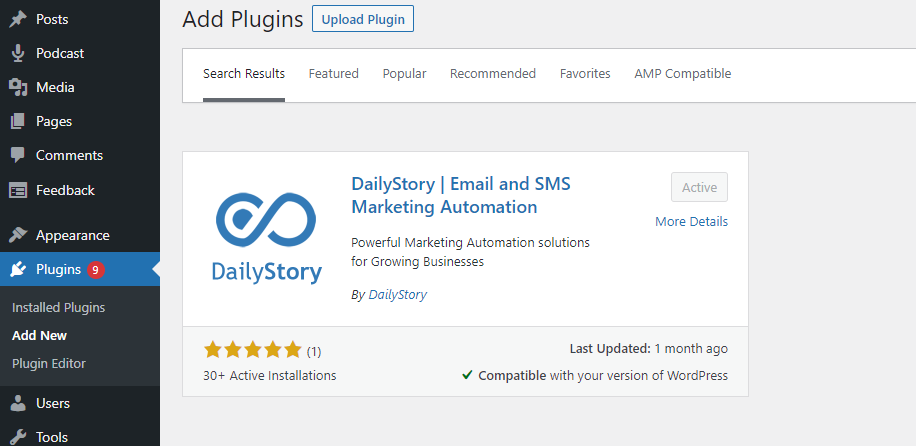Switch to the AMP Compatible tab
Image resolution: width=916 pixels, height=446 pixels.
click(x=682, y=74)
